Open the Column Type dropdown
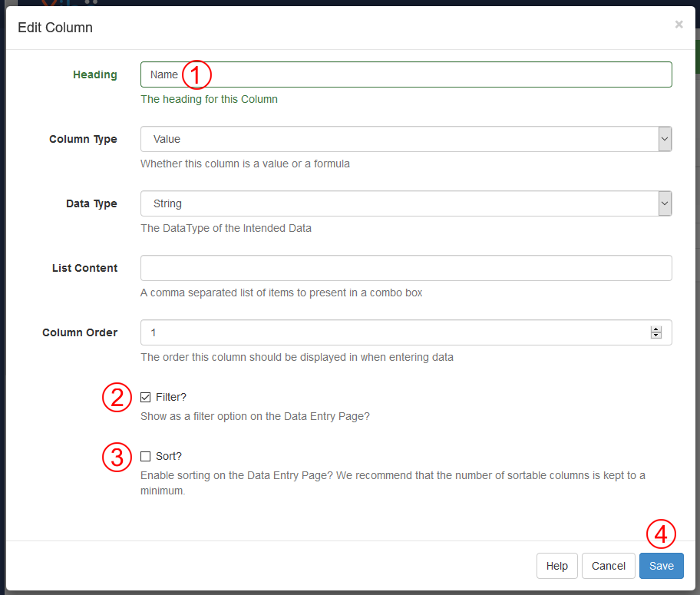Screen dimensions: 700x595 [x=406, y=139]
